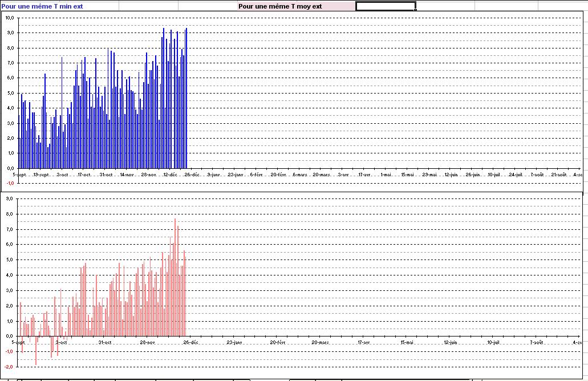
Task: Click the 10,0 value on the top chart axis
Action: pyautogui.click(x=10, y=18)
